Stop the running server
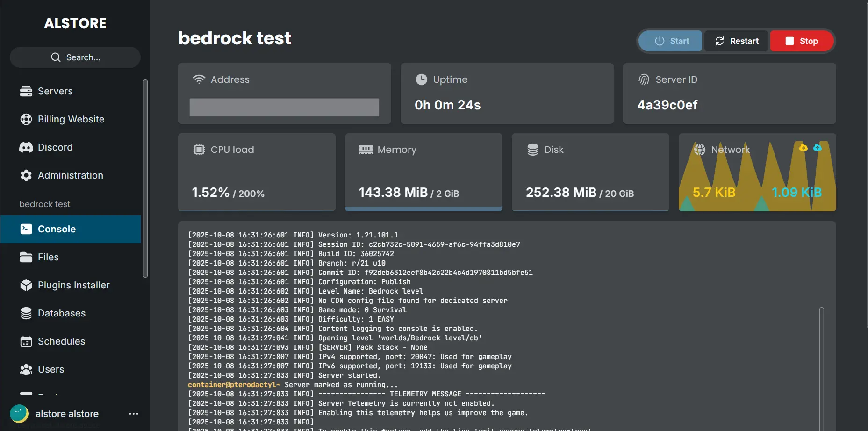This screenshot has height=431, width=868. point(802,41)
